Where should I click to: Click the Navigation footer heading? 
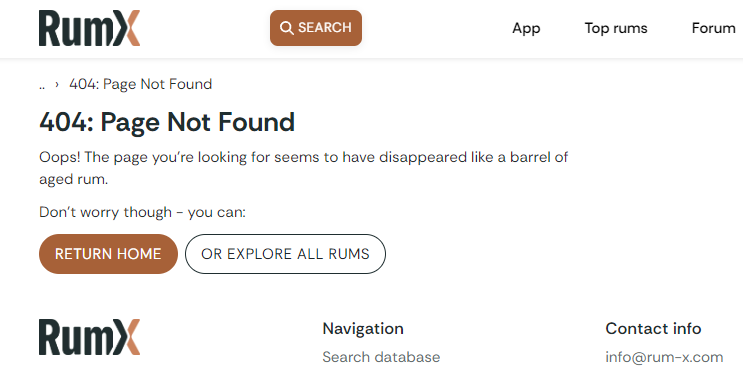[x=363, y=329]
